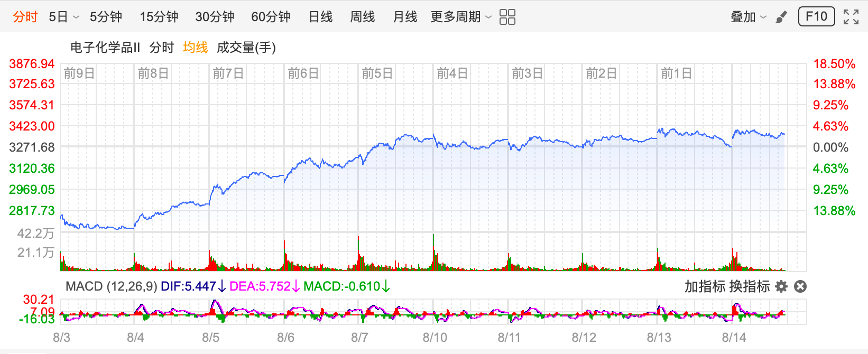Click the 电子化学品II title label
Viewport: 868px width, 354px height.
click(105, 48)
